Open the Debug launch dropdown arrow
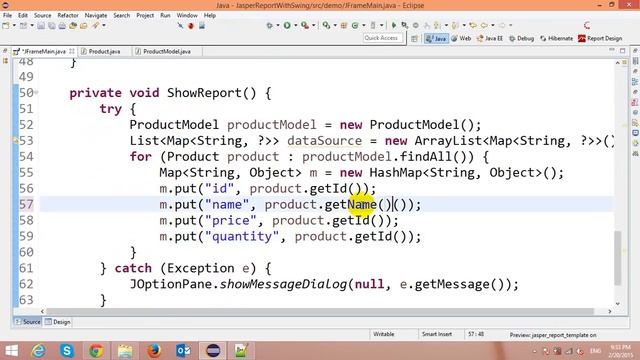 pos(278,26)
